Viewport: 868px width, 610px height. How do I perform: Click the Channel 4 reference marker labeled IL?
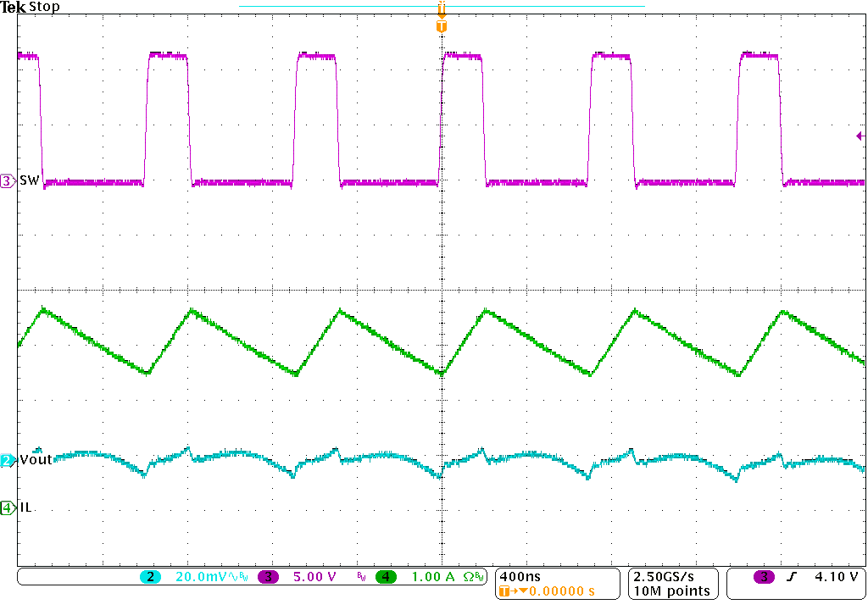[7, 507]
